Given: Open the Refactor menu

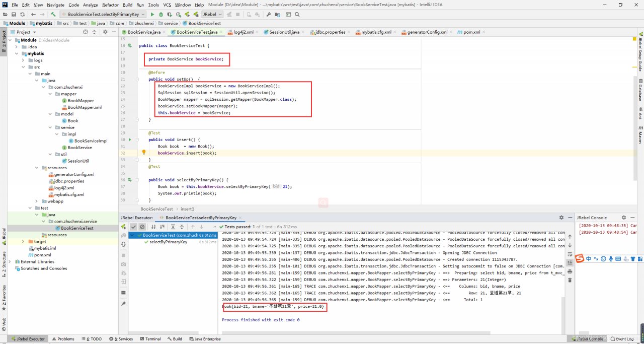Looking at the screenshot, I should (110, 5).
